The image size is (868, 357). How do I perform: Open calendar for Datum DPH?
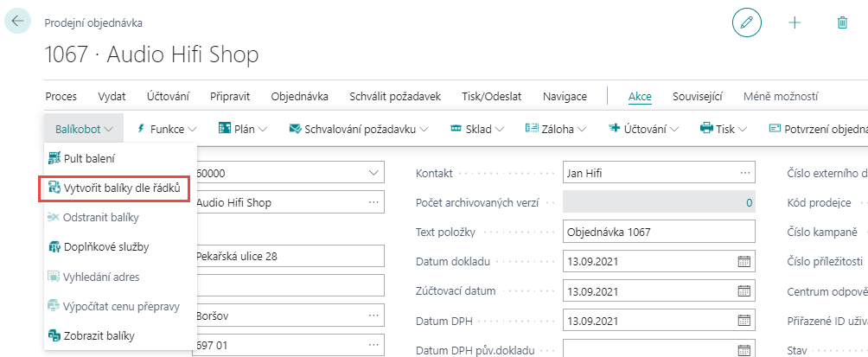point(744,321)
